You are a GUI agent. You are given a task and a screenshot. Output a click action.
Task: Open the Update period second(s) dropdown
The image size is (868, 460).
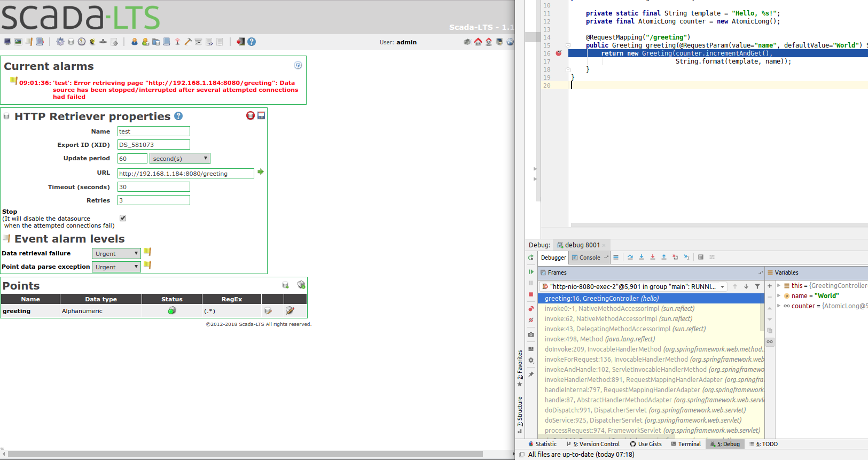180,158
